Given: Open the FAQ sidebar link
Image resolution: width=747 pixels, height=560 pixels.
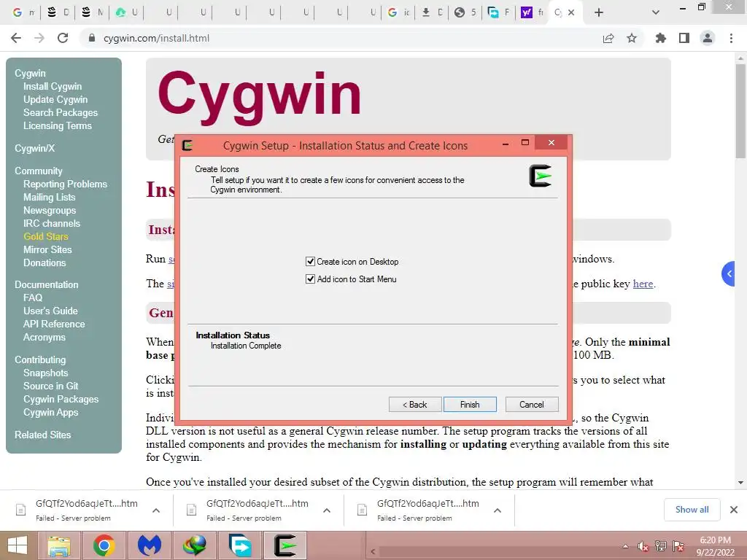Looking at the screenshot, I should [x=33, y=297].
